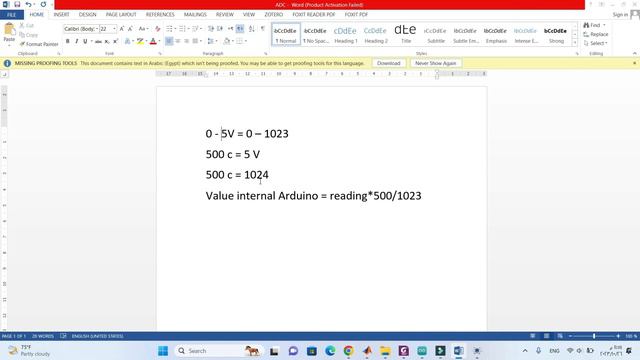
Task: Apply Bold formatting
Action: click(x=67, y=41)
